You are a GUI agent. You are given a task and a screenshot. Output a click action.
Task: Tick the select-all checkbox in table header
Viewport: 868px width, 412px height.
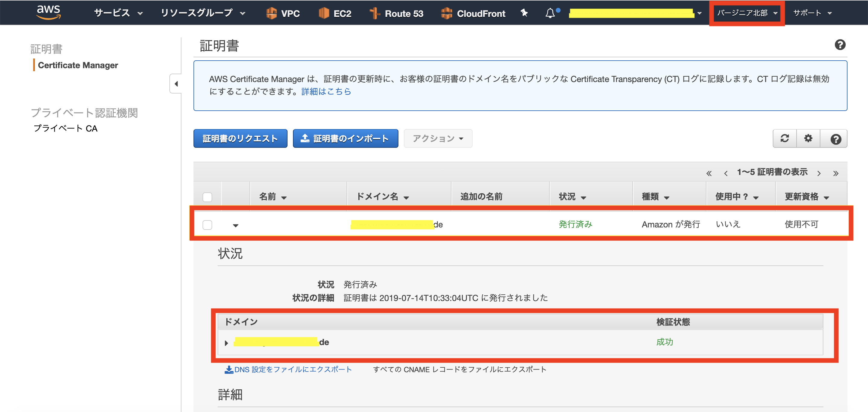point(207,197)
